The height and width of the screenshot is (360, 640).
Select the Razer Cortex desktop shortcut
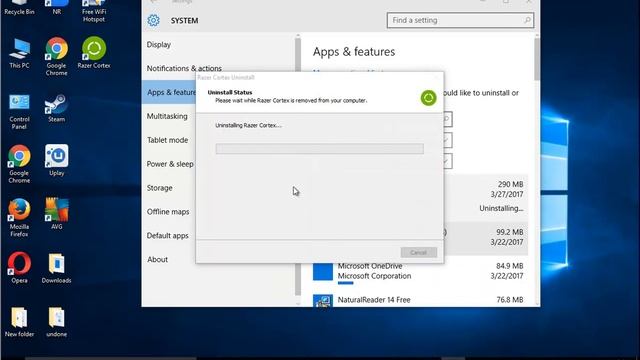[x=94, y=52]
